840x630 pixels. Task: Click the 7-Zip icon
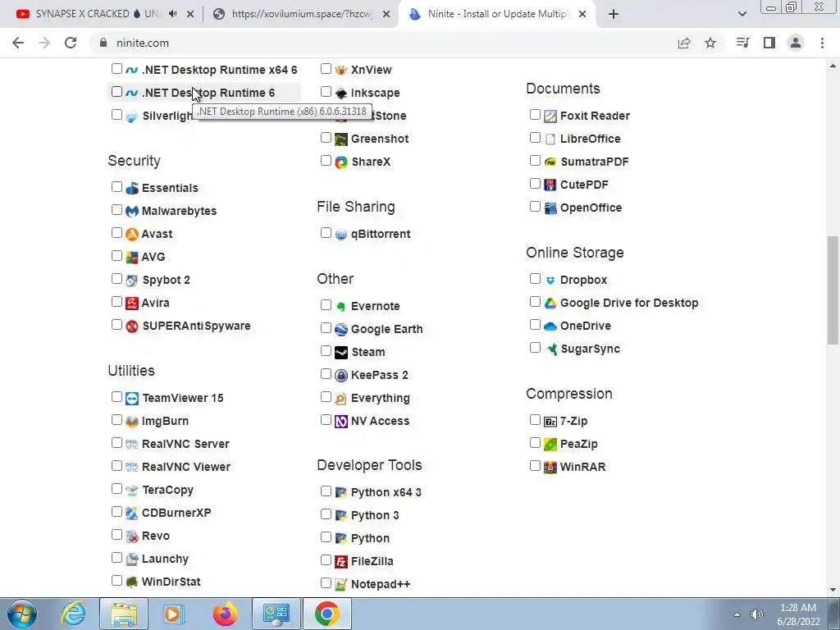coord(550,422)
